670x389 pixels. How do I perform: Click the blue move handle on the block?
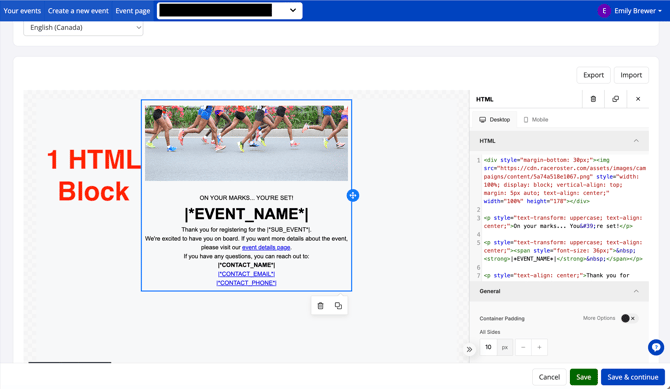click(353, 195)
